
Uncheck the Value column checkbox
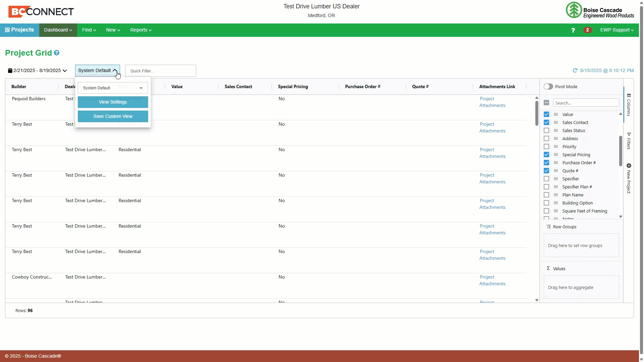(x=546, y=114)
